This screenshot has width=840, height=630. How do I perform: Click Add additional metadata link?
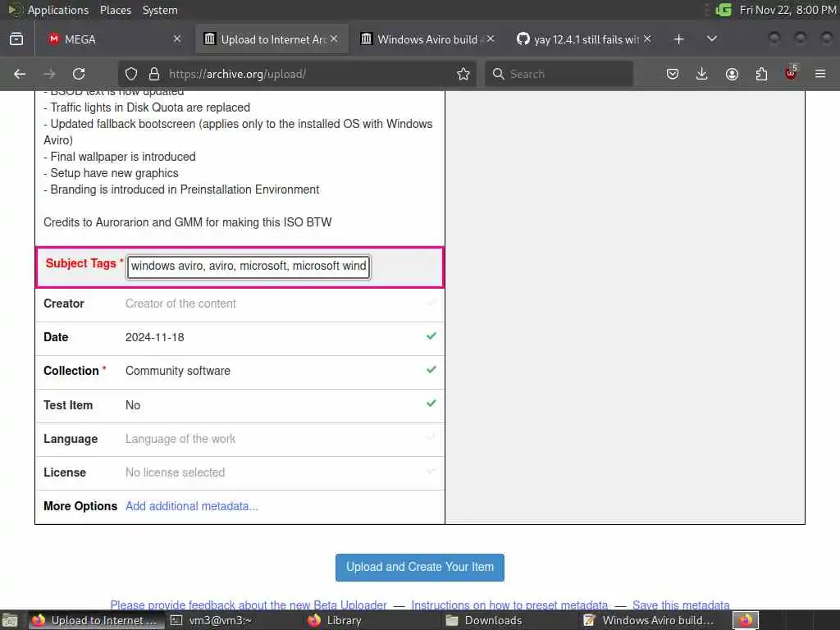coord(192,506)
